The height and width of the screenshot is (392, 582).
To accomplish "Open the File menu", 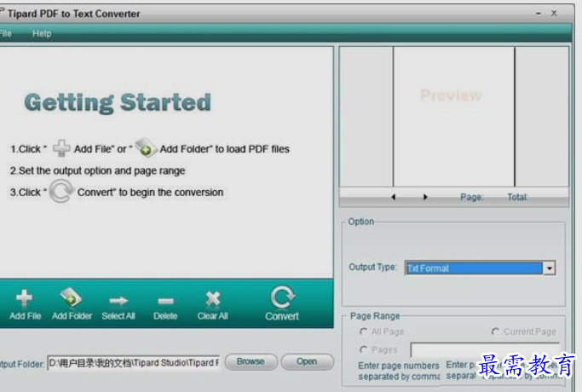I will pos(6,34).
